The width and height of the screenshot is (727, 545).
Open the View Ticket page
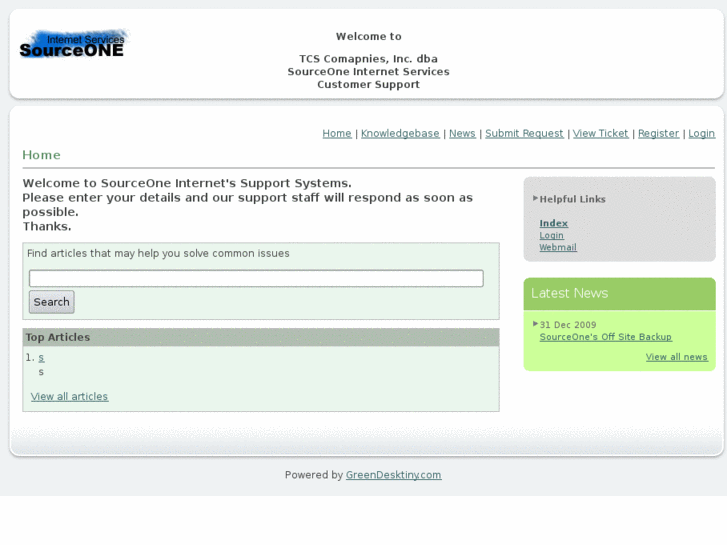point(600,134)
